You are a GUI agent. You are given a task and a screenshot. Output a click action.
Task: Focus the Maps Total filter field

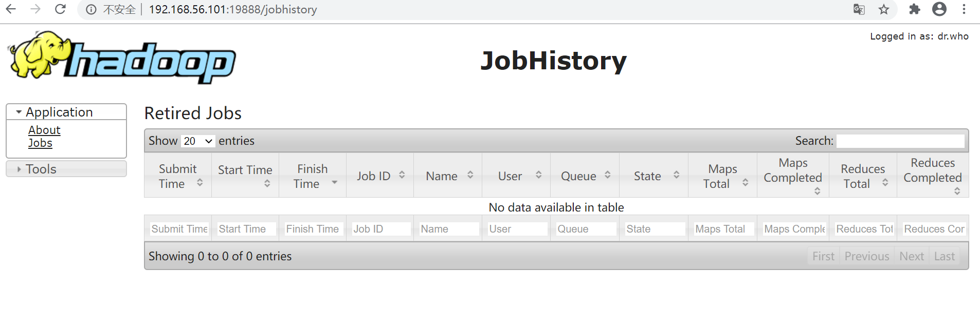click(x=724, y=229)
